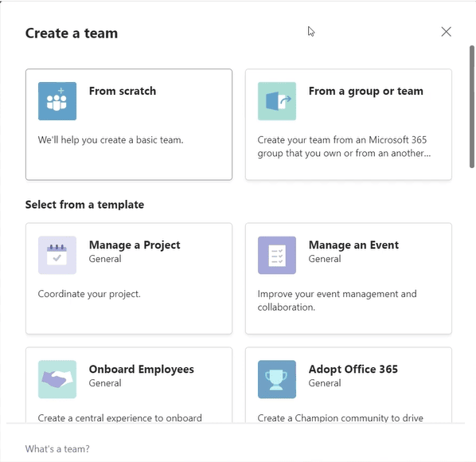Select the Adopt Office 365 template title
Viewport: 476px width, 462px height.
353,370
